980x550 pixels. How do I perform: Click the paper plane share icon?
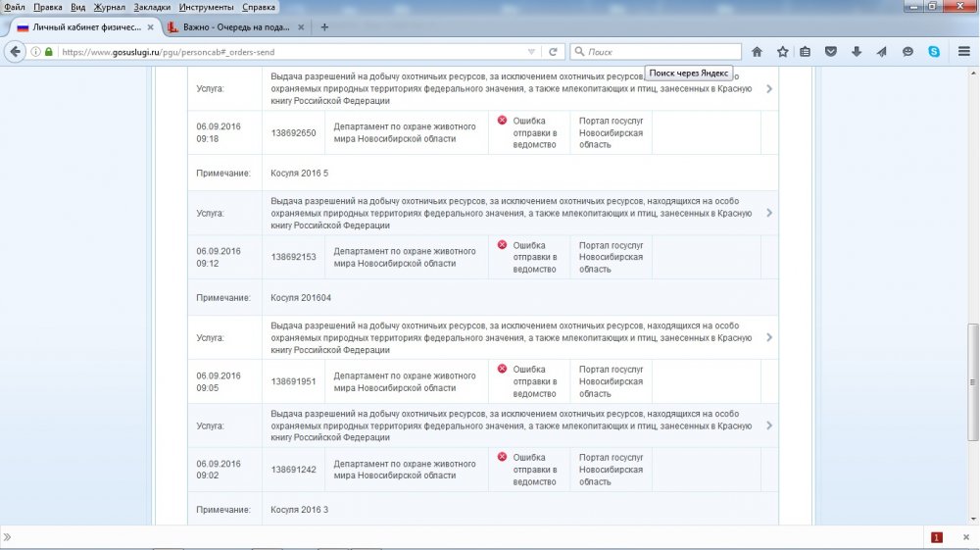[881, 52]
